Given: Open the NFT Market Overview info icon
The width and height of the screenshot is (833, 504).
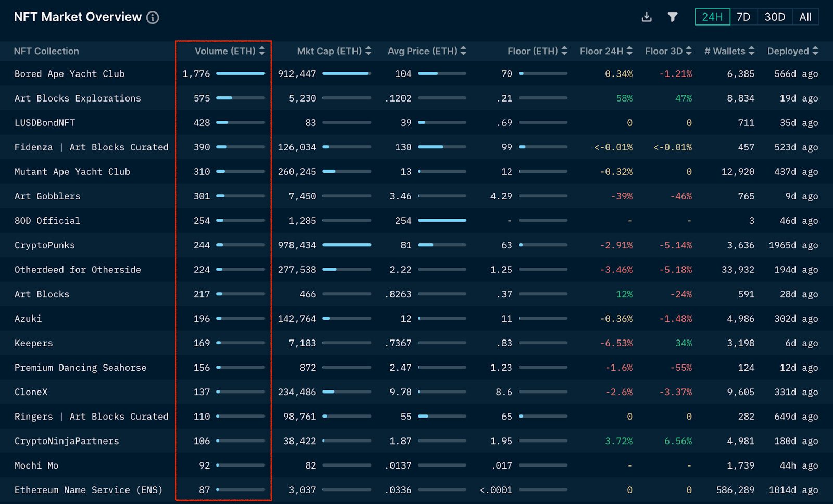Looking at the screenshot, I should click(x=153, y=18).
